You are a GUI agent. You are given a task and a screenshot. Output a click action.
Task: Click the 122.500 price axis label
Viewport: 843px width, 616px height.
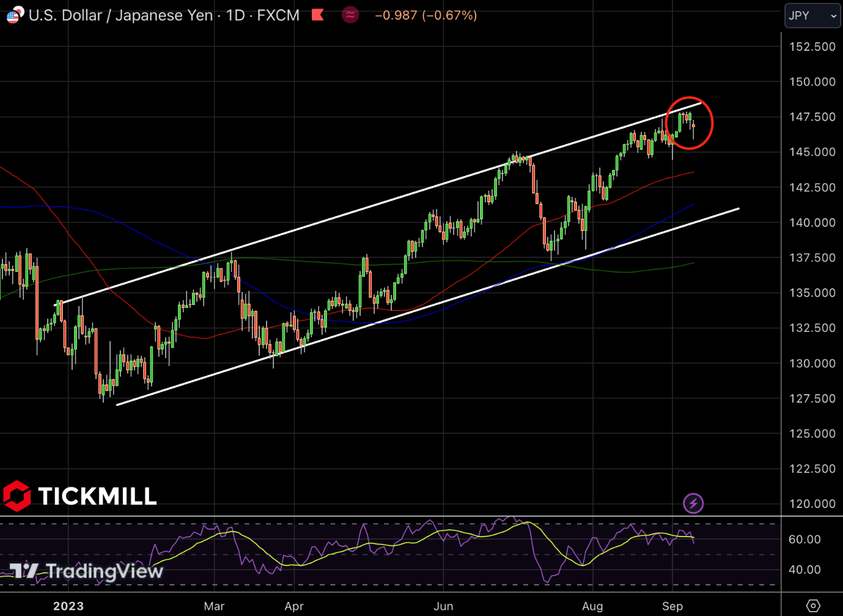coord(812,469)
